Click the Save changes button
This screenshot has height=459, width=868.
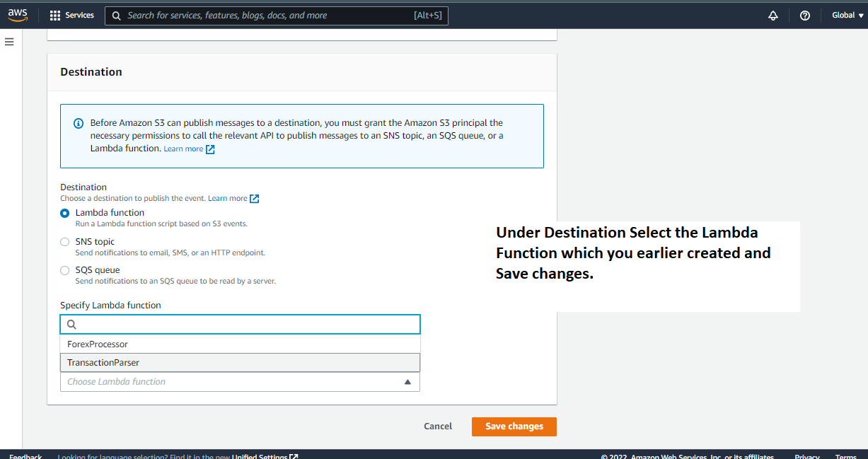(514, 426)
